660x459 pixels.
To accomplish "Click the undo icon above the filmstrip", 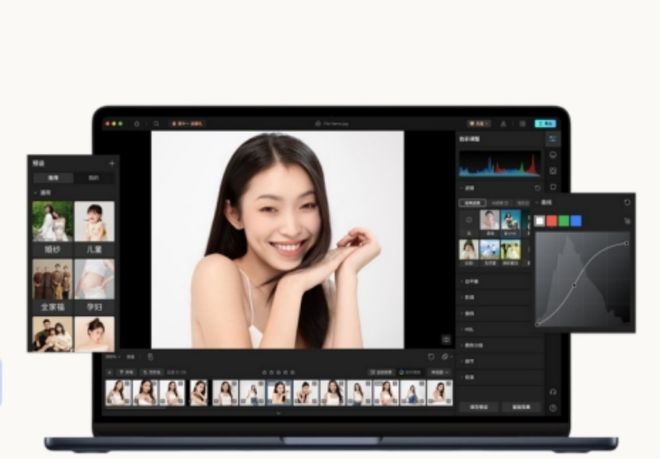I will click(431, 356).
